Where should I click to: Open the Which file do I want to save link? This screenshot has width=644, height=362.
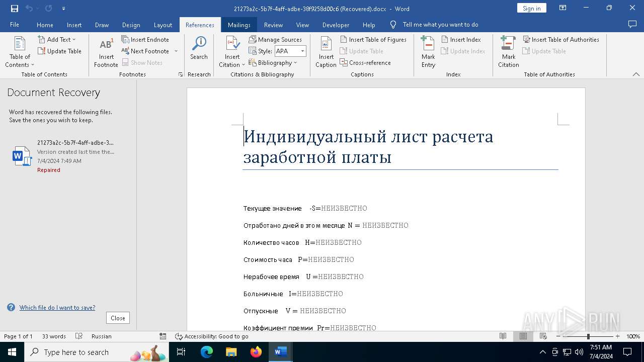pos(57,307)
